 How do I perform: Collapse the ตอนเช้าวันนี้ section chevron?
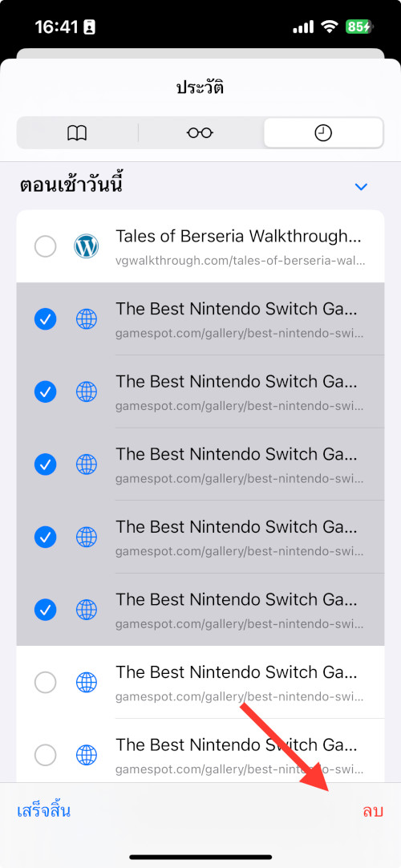tap(361, 187)
